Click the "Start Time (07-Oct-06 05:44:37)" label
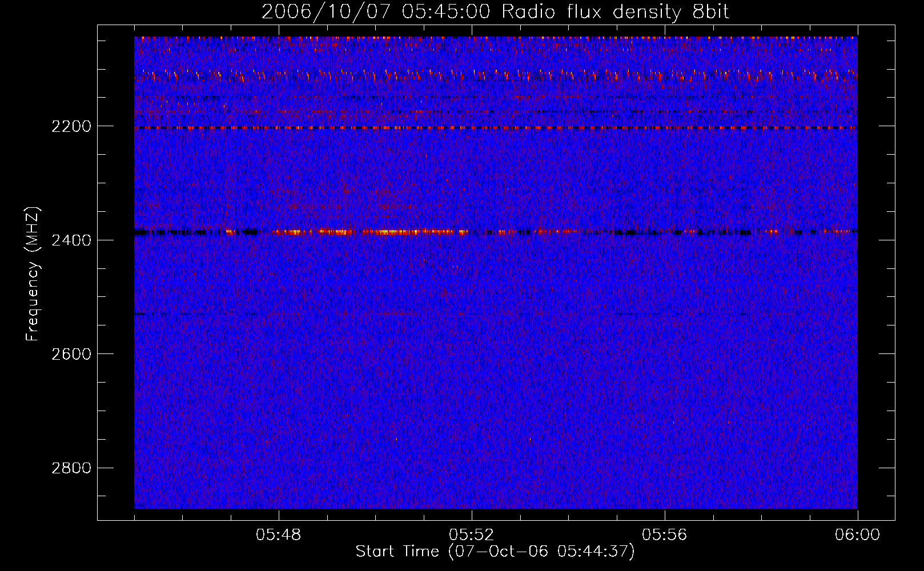Viewport: 924px width, 571px height. (495, 552)
